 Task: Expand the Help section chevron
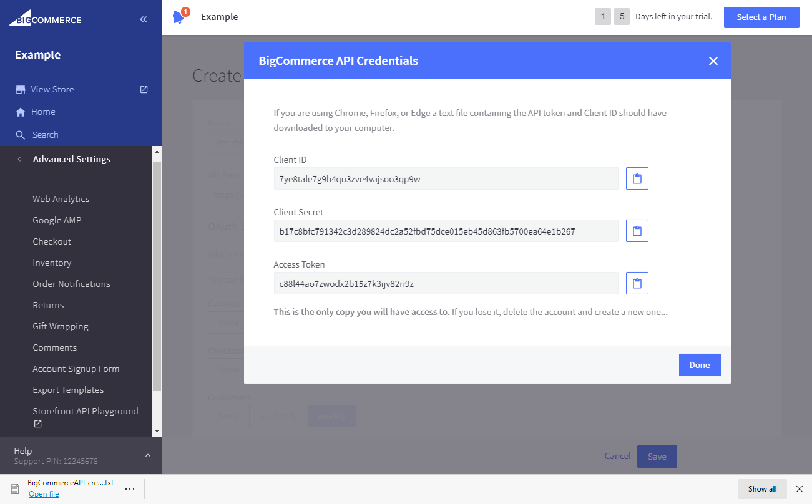click(x=148, y=455)
